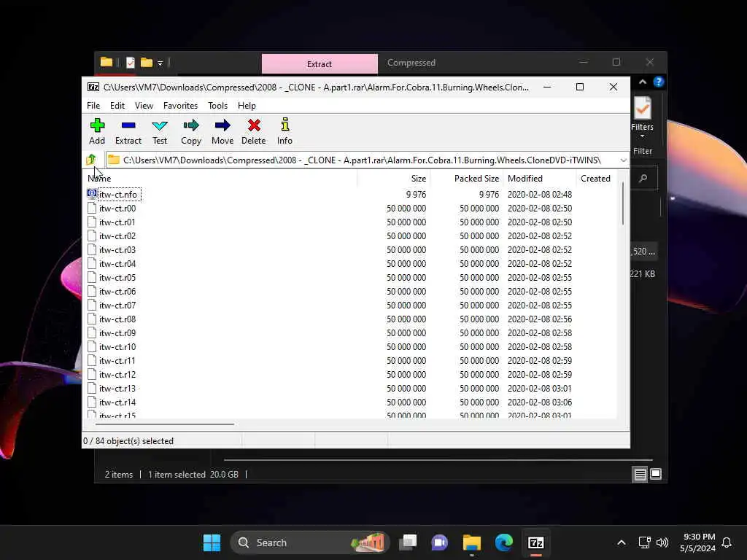The height and width of the screenshot is (560, 747).
Task: Sort by the Created column header
Action: pyautogui.click(x=595, y=178)
